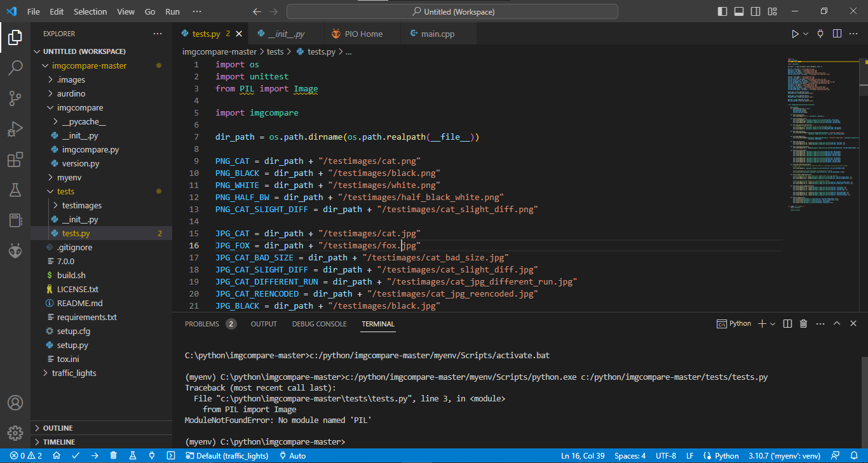
Task: Maximize the terminal panel size
Action: point(837,324)
